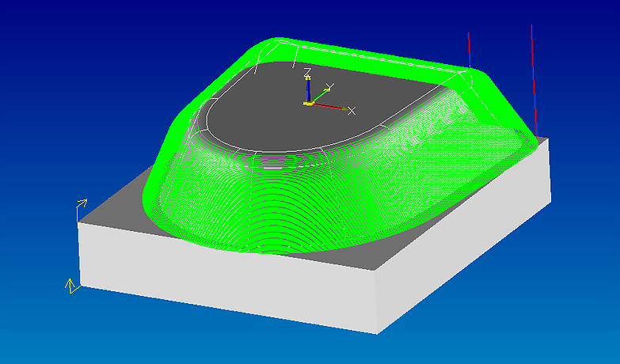The height and width of the screenshot is (364, 620).
Task: Click the Z axis label
Action: tap(307, 71)
